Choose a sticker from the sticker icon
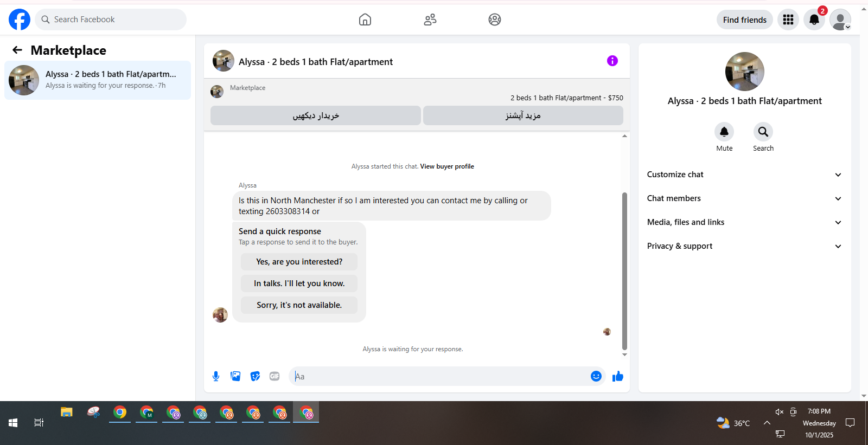 coord(255,376)
